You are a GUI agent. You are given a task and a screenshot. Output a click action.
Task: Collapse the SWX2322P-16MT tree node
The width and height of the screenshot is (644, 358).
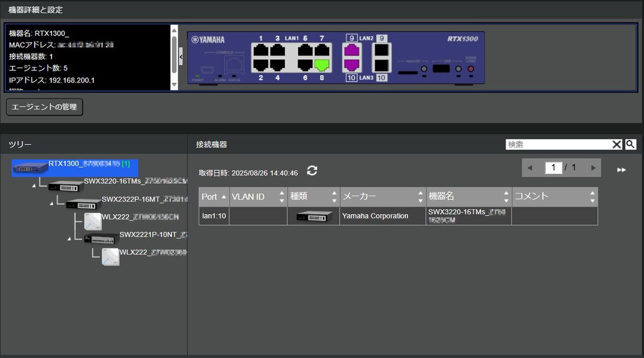pyautogui.click(x=52, y=203)
